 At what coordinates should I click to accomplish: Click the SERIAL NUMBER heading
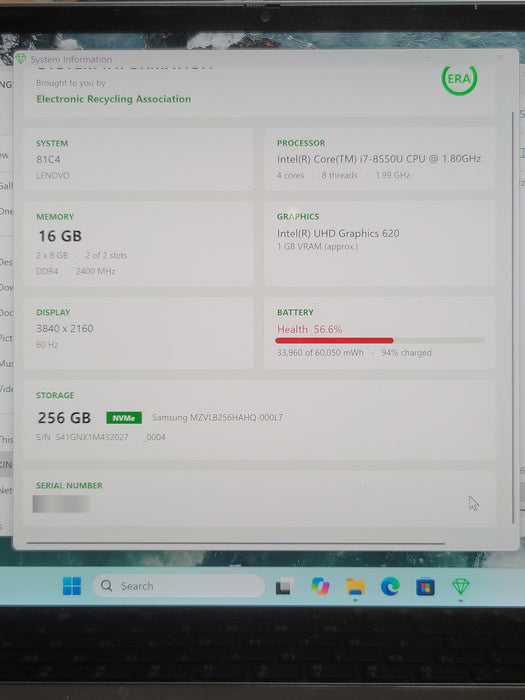[69, 485]
